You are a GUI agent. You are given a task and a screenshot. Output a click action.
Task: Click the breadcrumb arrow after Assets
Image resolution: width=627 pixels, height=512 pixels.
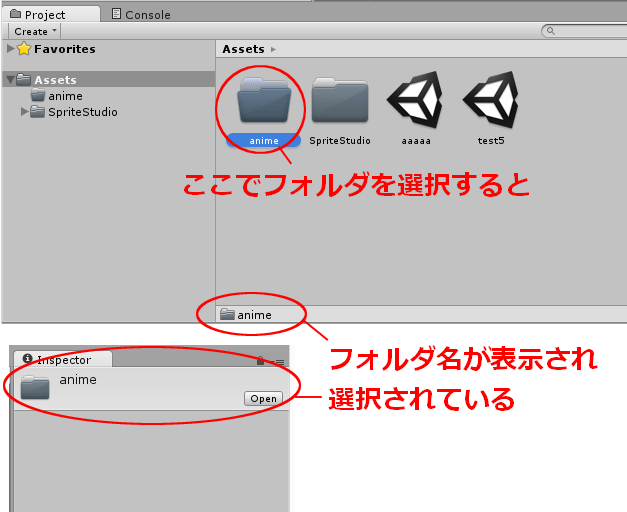point(274,50)
